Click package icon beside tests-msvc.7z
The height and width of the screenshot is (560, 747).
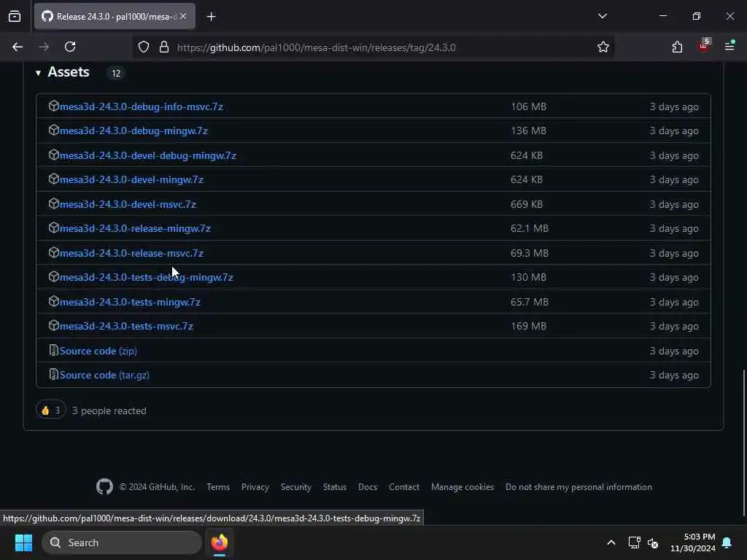pyautogui.click(x=54, y=326)
